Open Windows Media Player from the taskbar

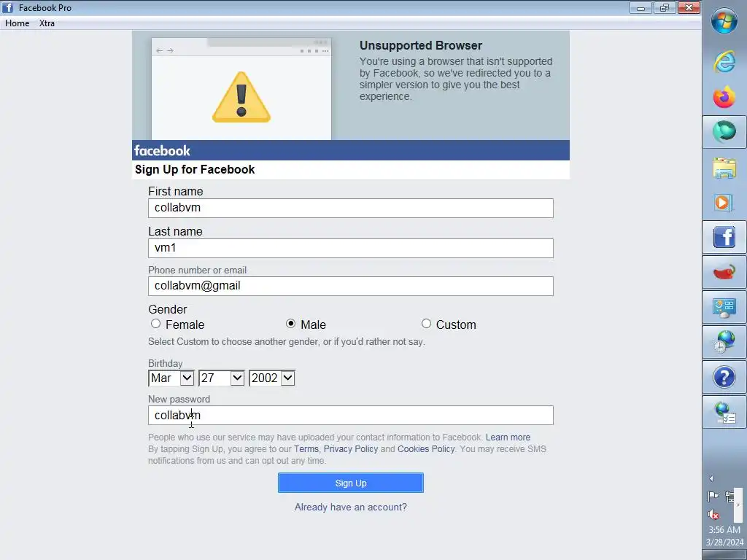724,203
